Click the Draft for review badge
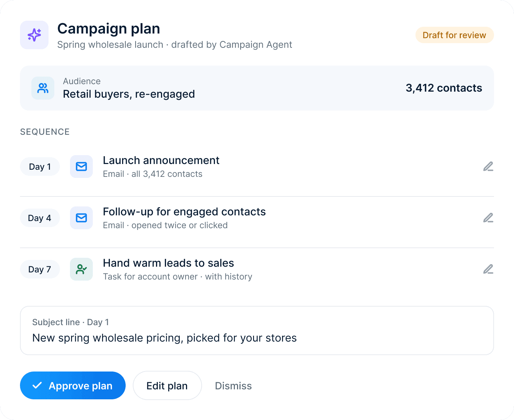 (454, 35)
